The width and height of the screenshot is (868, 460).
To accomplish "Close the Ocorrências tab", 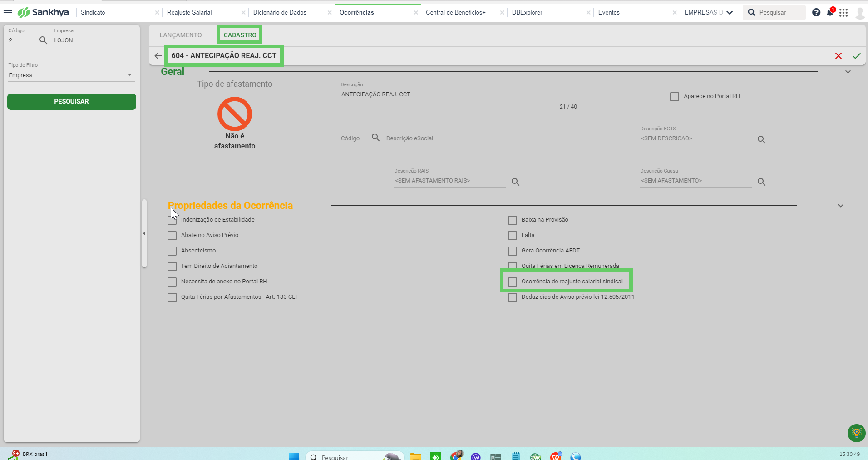I will point(416,13).
